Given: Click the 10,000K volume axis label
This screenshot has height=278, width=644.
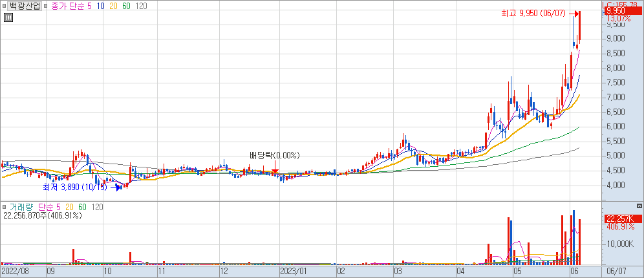Looking at the screenshot, I should click(x=620, y=244).
